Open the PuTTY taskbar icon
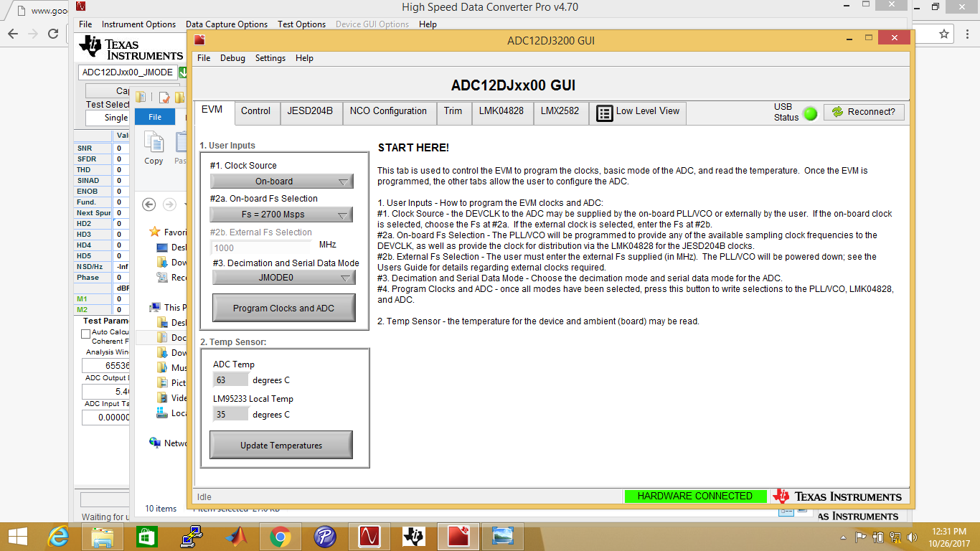980x551 pixels. pyautogui.click(x=191, y=537)
